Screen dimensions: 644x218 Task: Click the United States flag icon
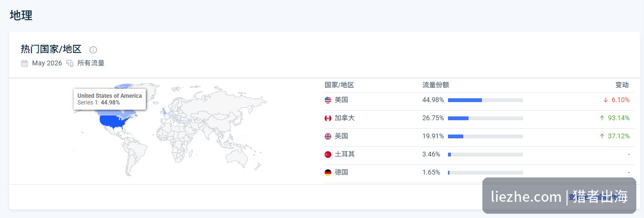pos(328,100)
